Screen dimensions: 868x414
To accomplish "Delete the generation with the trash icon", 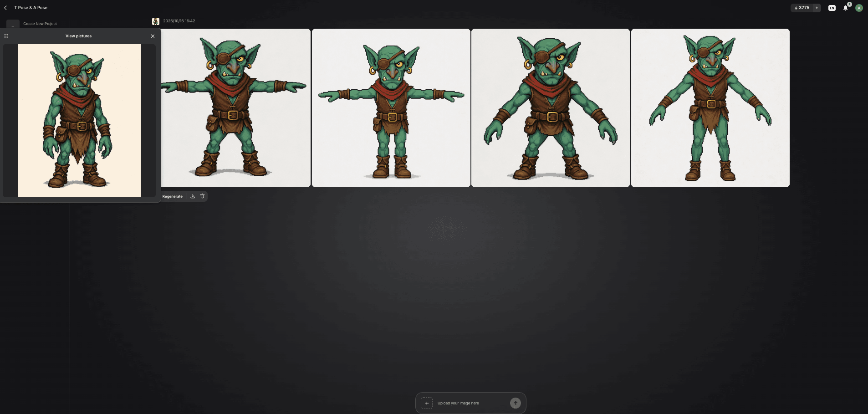I will (202, 196).
